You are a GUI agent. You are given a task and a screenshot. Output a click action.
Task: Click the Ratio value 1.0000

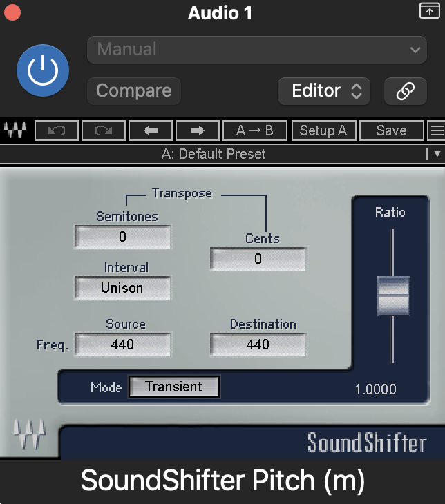tap(376, 389)
